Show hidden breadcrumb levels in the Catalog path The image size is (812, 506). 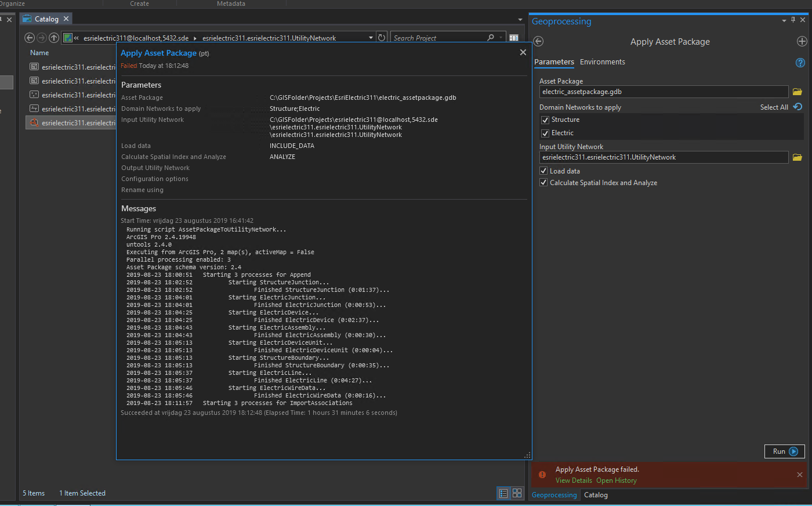(x=77, y=38)
